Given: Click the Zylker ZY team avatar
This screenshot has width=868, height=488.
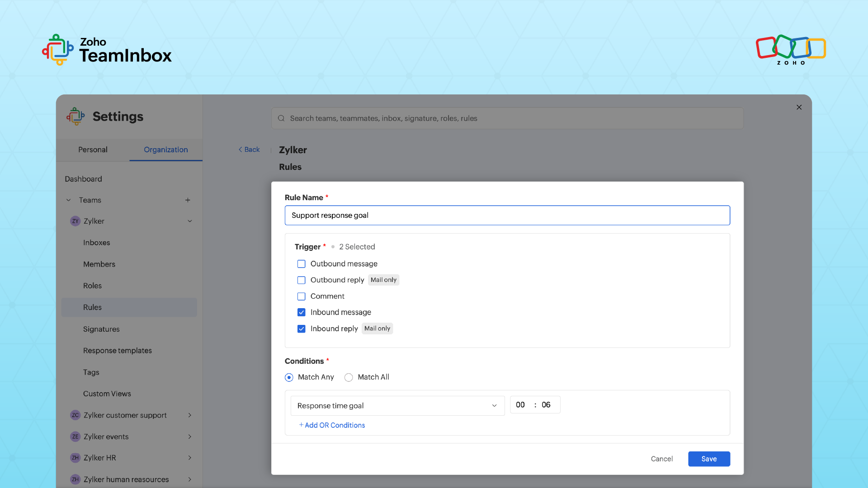Looking at the screenshot, I should 75,221.
